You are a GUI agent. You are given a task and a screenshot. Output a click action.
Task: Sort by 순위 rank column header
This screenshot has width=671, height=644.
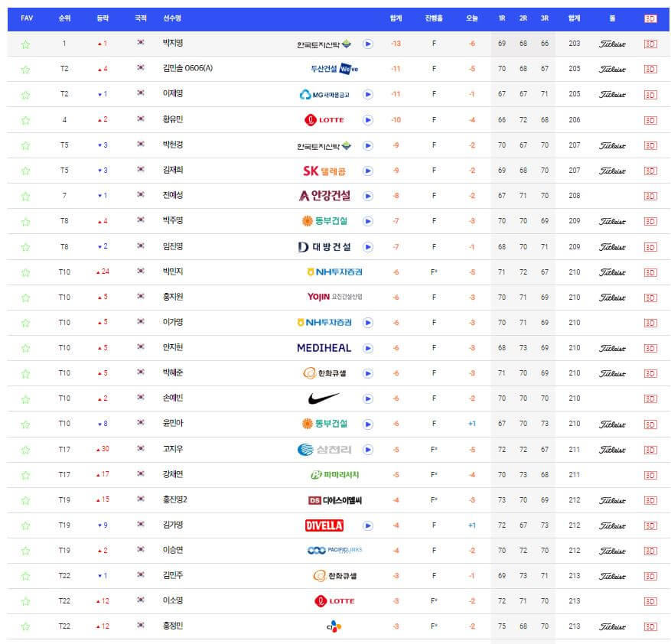pos(64,18)
